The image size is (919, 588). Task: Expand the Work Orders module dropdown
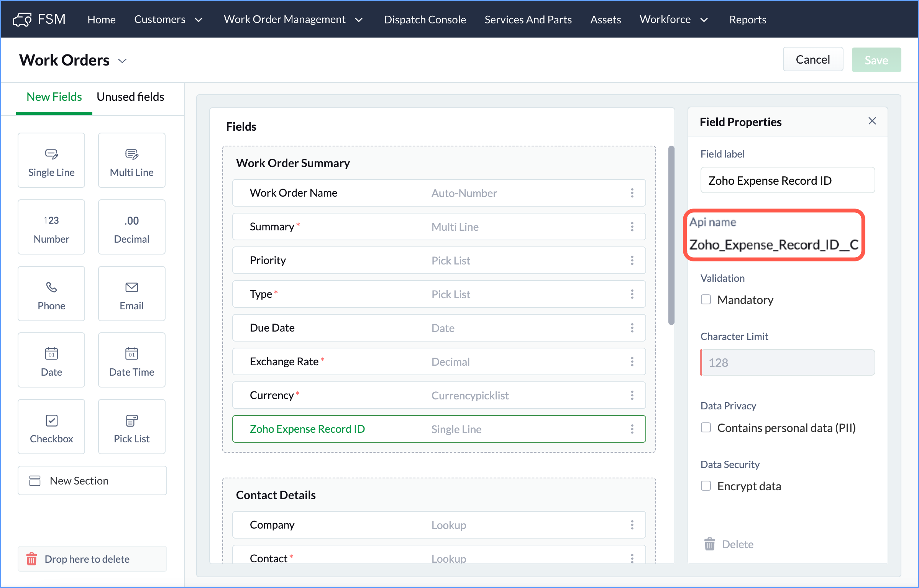[x=122, y=61]
